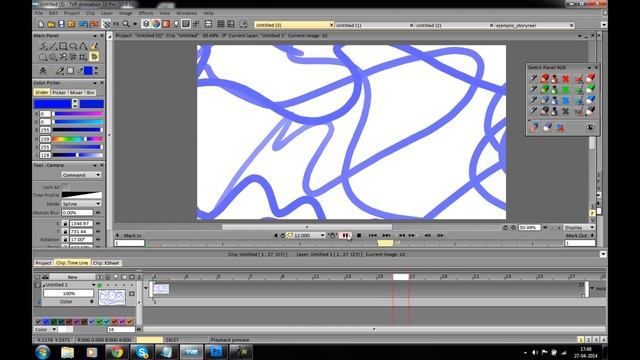The height and width of the screenshot is (360, 640).
Task: Open the File menu
Action: pos(39,13)
